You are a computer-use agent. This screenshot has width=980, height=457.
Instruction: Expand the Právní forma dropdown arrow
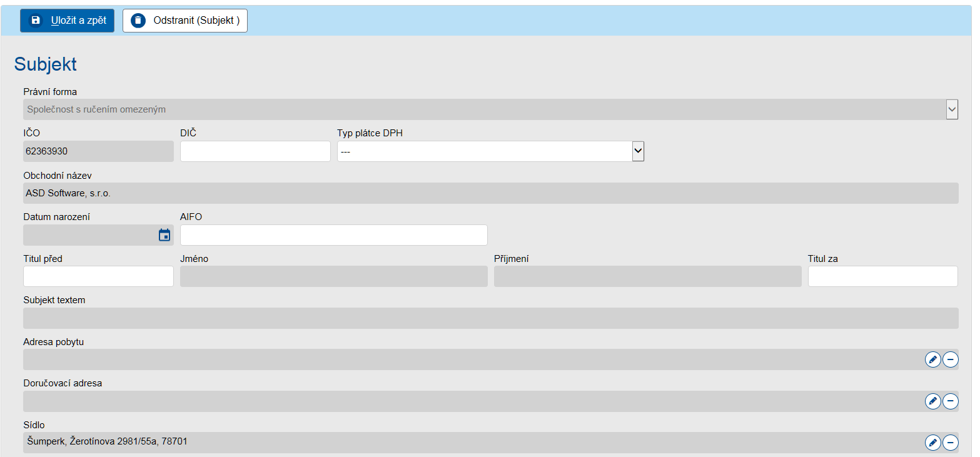(952, 109)
